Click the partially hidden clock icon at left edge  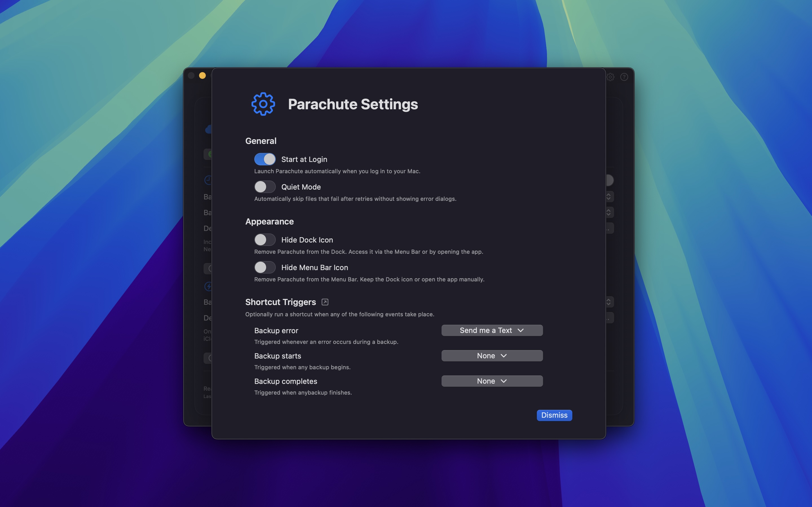click(208, 180)
